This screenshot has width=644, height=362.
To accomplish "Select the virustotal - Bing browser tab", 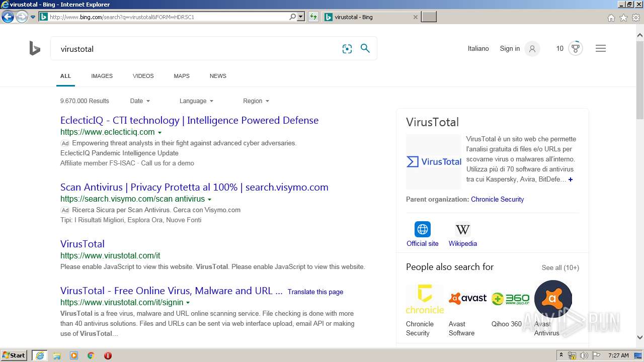I will [371, 17].
